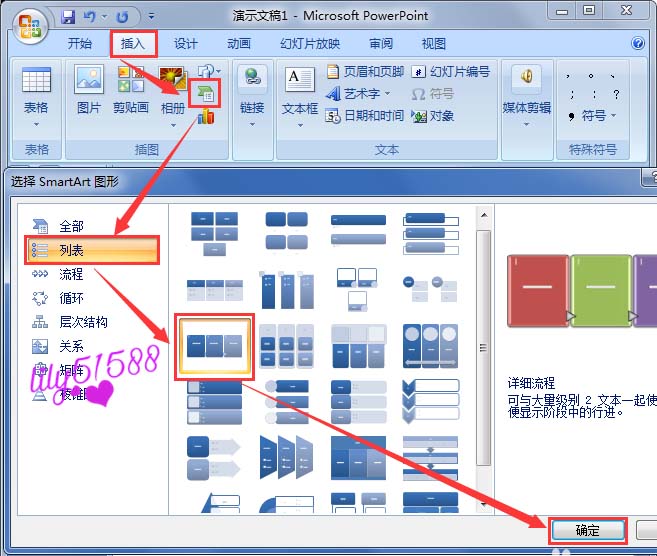
Task: Insert a hyperlink with 链接
Action: [252, 90]
